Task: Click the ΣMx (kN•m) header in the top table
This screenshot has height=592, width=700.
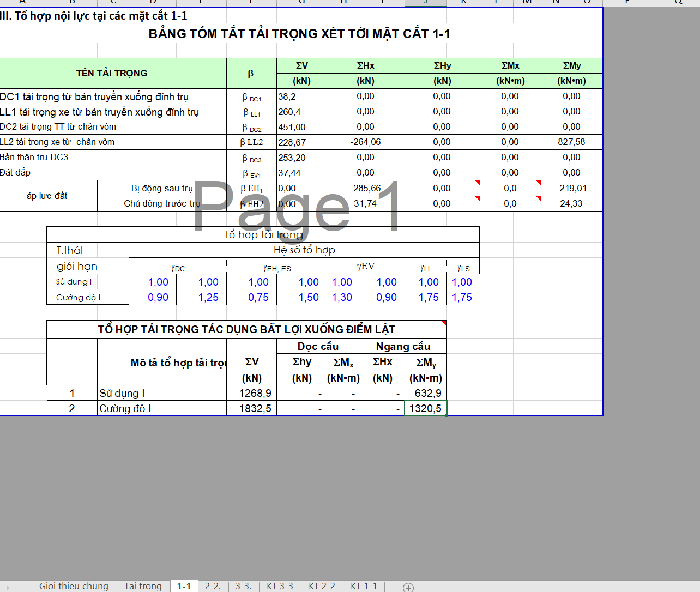Action: [x=510, y=73]
